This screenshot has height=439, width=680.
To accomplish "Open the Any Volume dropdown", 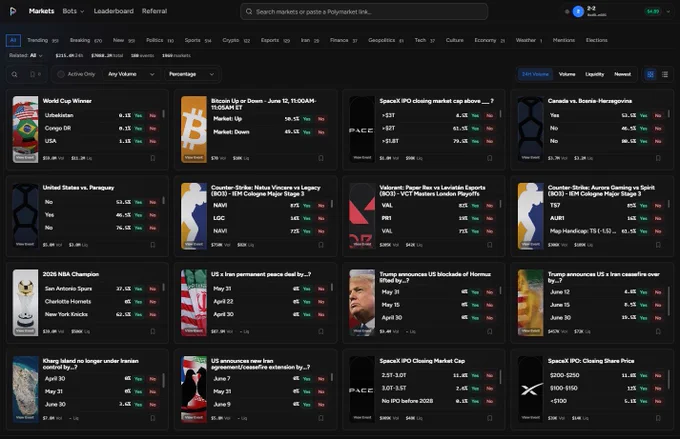I will tap(131, 74).
